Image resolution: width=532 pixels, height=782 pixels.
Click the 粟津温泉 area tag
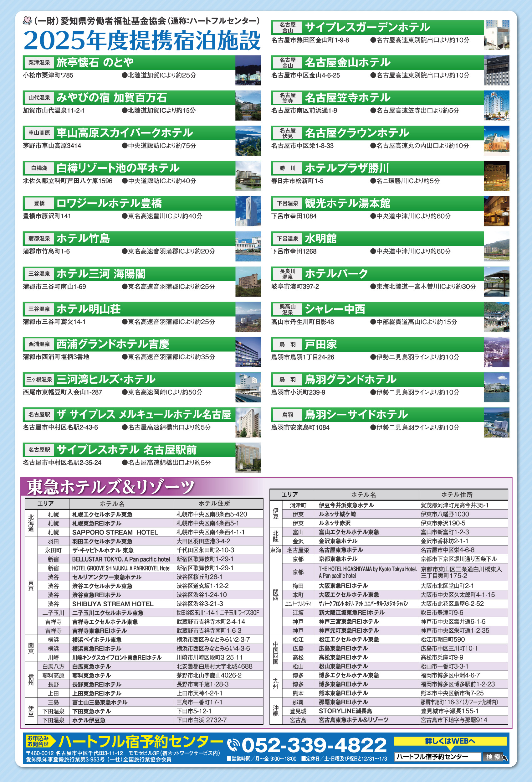pyautogui.click(x=39, y=63)
